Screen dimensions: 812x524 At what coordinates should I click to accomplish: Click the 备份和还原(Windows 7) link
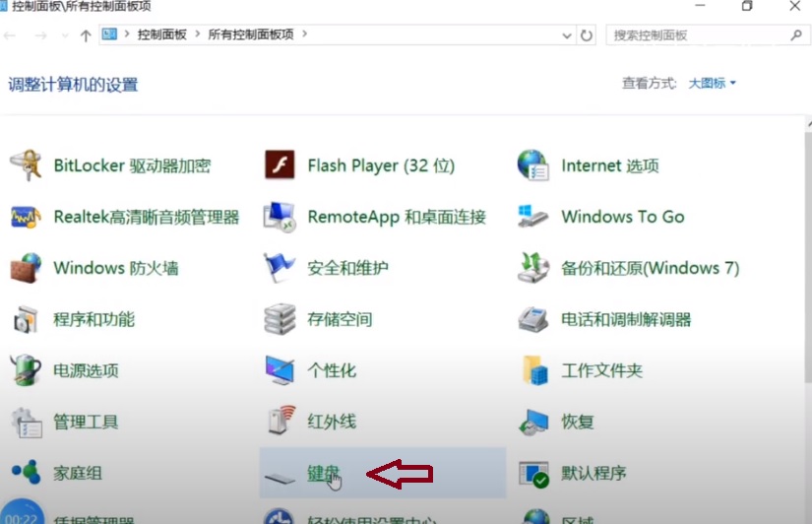point(651,268)
